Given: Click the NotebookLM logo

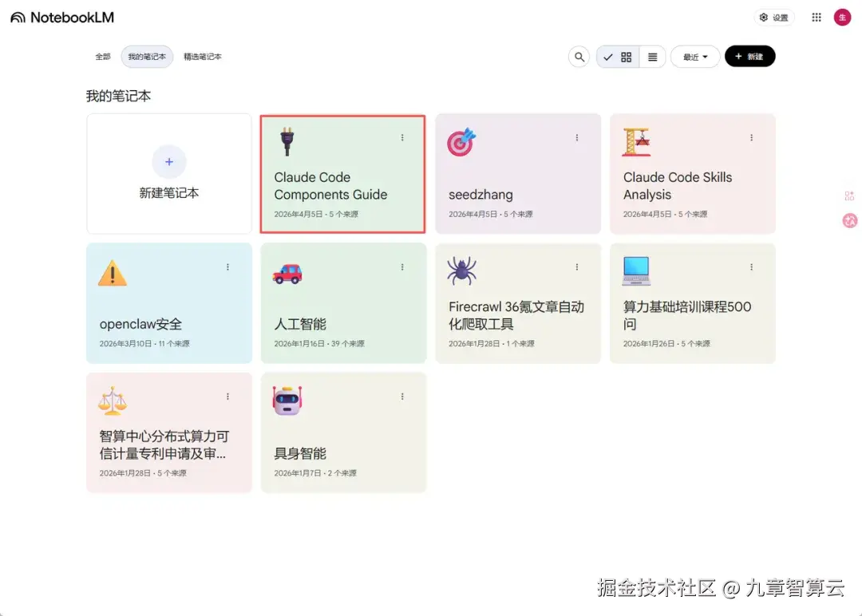Looking at the screenshot, I should point(62,18).
